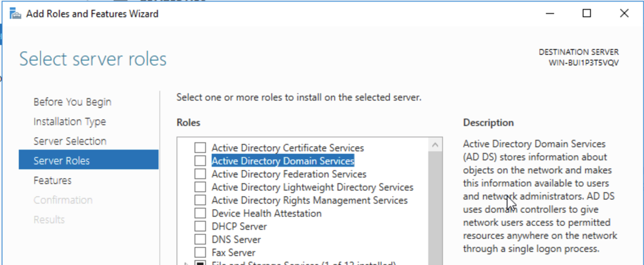Select Fax Server role label
Screen dimensions: 644x265
(x=233, y=252)
